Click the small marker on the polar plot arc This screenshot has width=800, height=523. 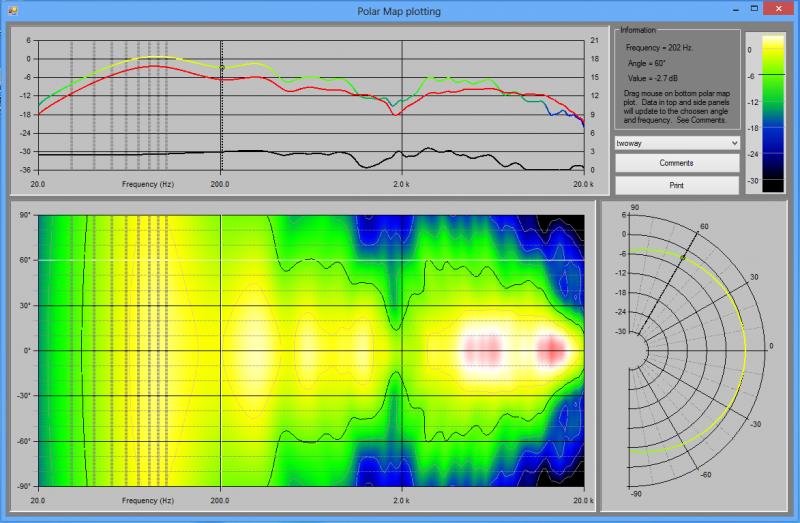(x=683, y=257)
